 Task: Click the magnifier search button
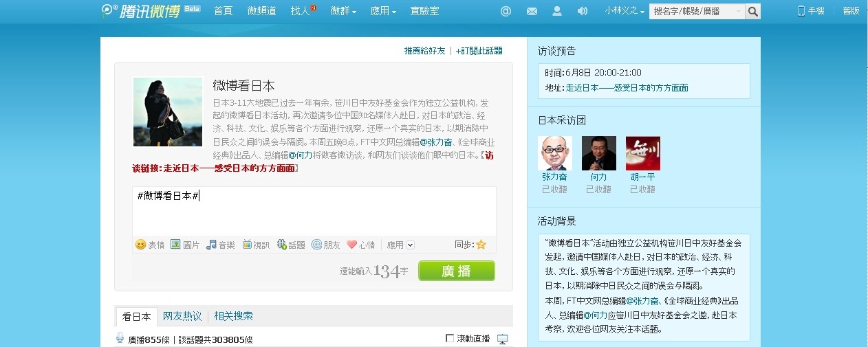coord(753,11)
